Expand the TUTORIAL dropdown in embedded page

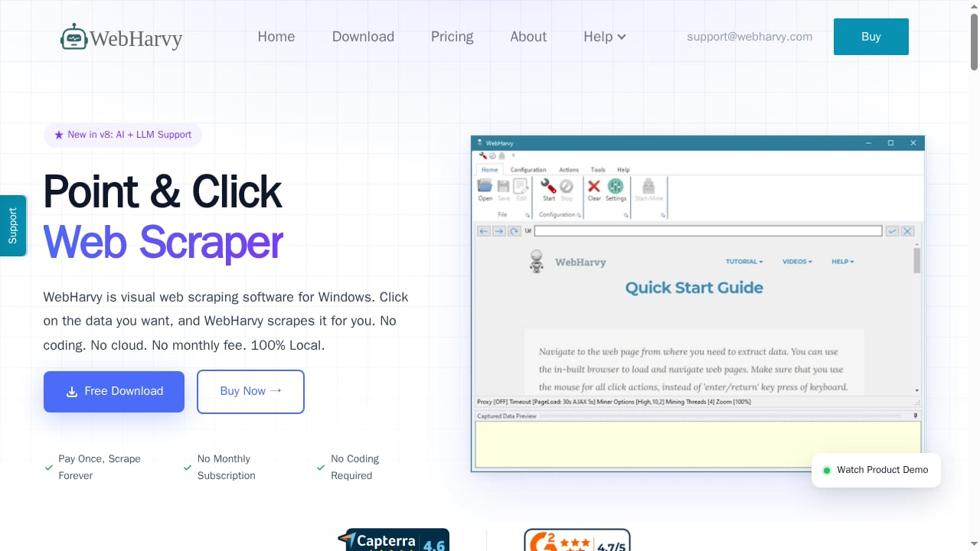744,262
